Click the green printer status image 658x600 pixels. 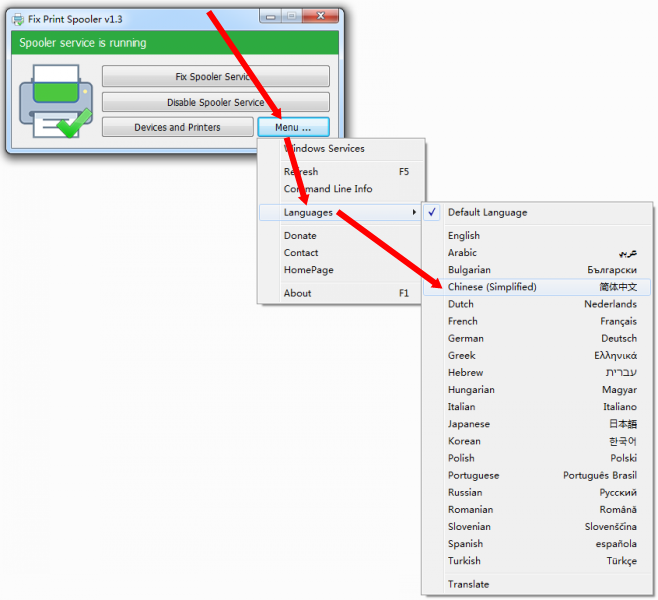pos(56,101)
